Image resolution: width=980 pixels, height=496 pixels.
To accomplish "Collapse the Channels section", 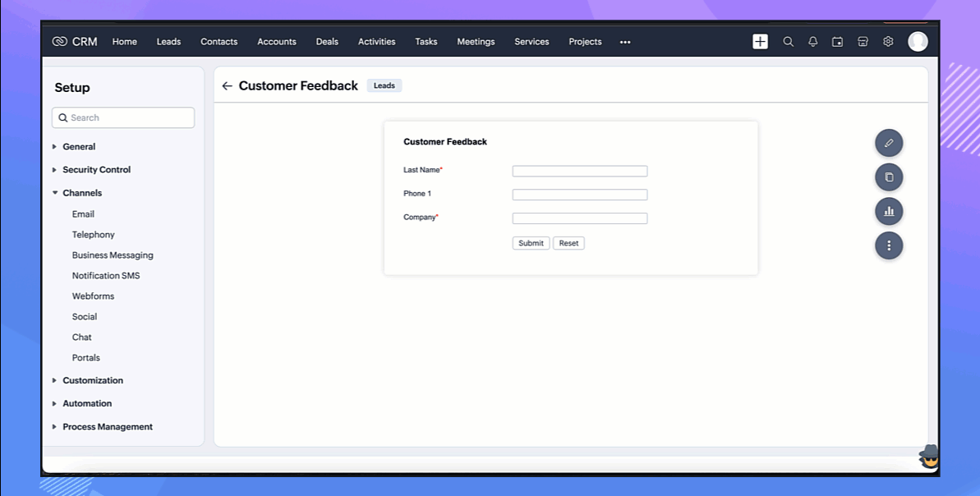I will pos(82,193).
